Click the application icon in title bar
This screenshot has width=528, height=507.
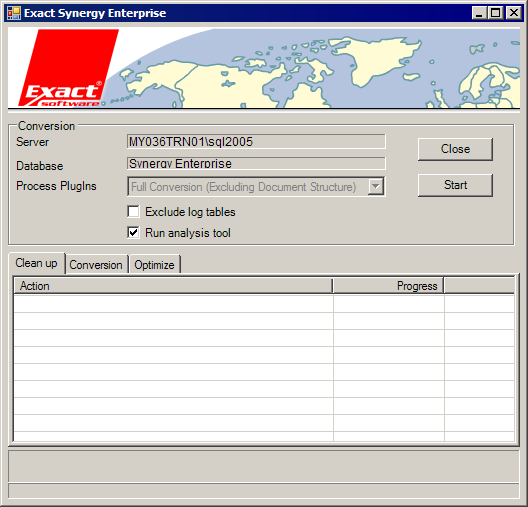14,13
